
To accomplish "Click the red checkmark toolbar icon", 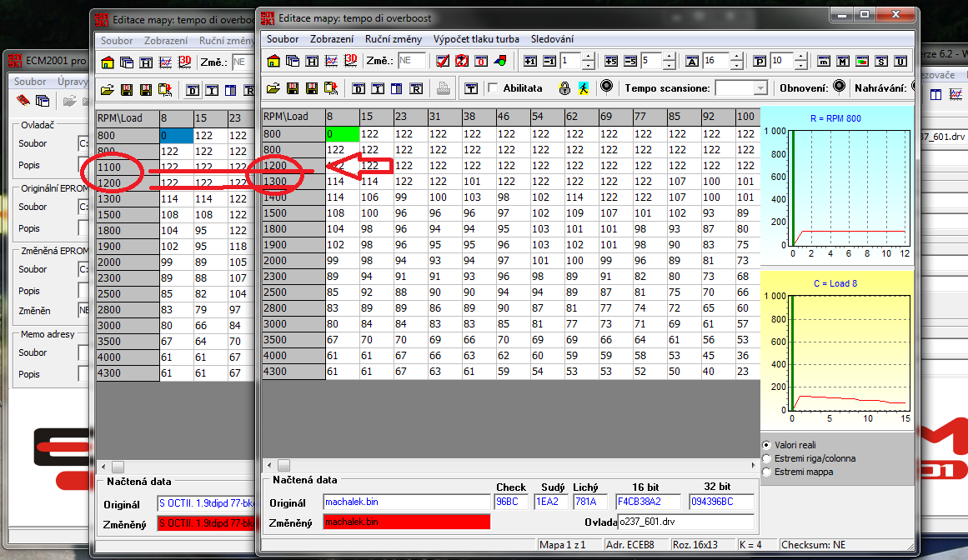I will 443,61.
